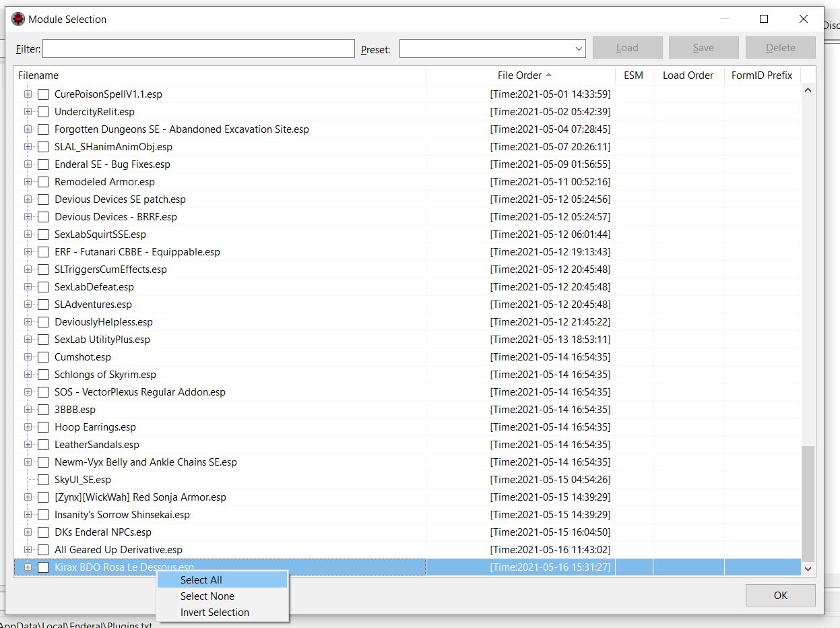Click the Load Order column header
This screenshot has height=628, width=840.
point(688,75)
